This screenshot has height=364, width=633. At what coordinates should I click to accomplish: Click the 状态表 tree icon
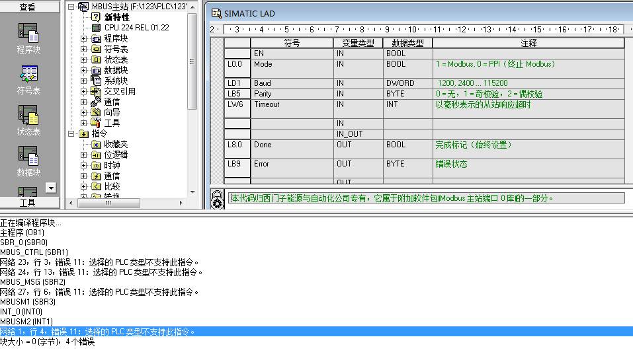pos(96,59)
